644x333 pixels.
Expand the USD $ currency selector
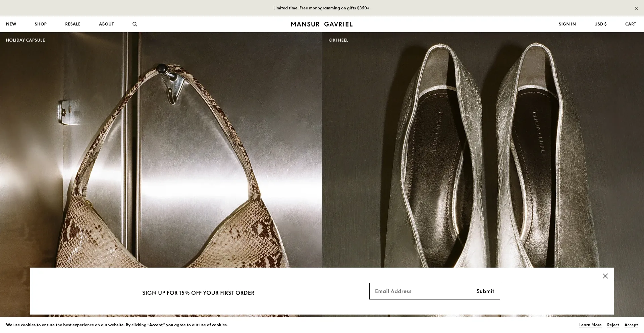click(x=600, y=24)
